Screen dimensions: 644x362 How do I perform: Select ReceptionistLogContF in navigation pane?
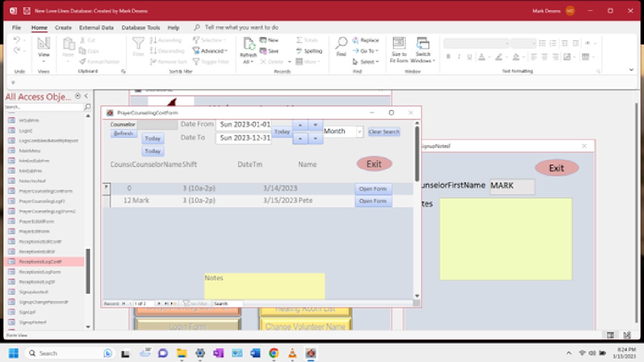40,261
